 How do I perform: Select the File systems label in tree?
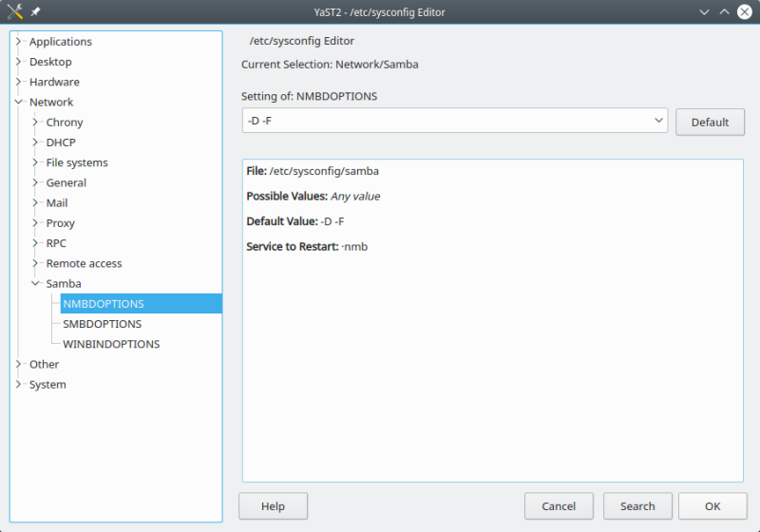pyautogui.click(x=77, y=162)
